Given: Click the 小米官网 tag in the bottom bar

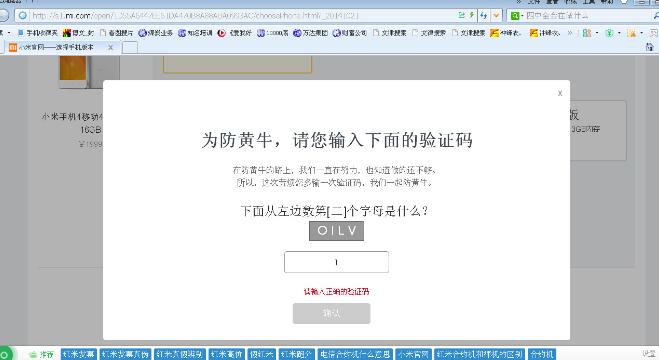Looking at the screenshot, I should (x=413, y=355).
